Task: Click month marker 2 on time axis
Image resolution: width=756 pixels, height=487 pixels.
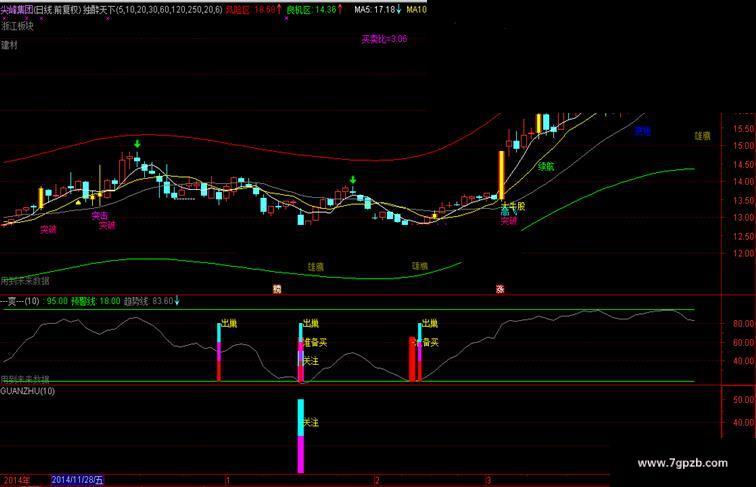Action: [x=377, y=480]
